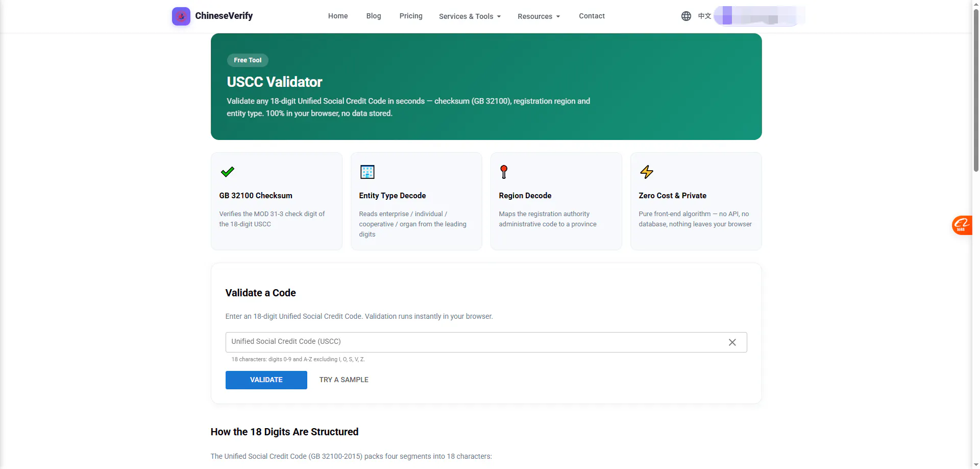The image size is (980, 469).
Task: Click the 'Reads enterprise / individual' description
Action: click(x=413, y=224)
